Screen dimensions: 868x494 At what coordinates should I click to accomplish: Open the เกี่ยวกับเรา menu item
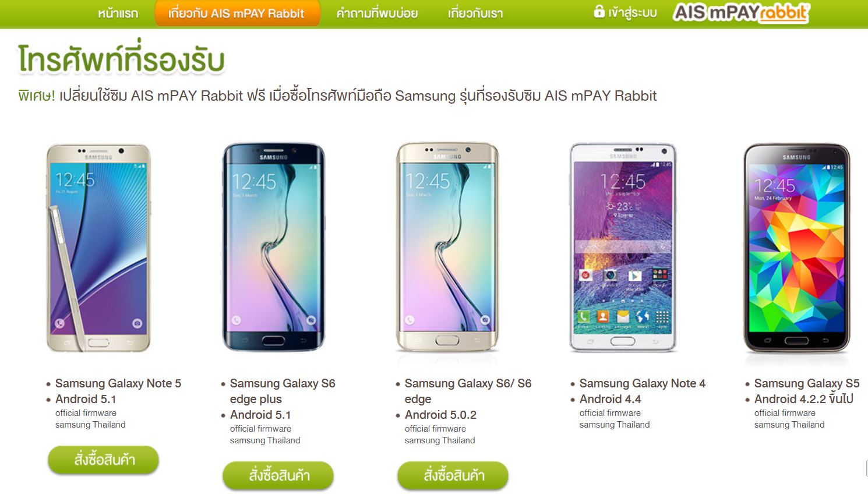475,13
